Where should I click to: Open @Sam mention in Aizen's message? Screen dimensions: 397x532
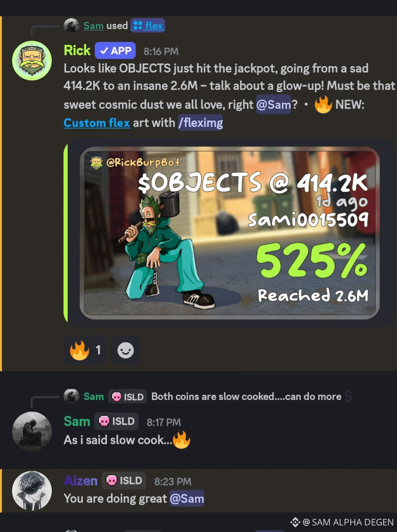pos(187,499)
